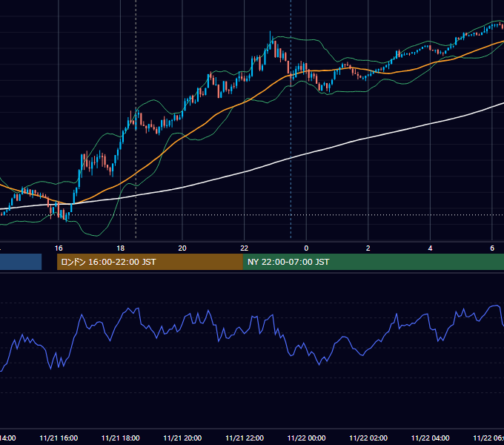504x445 pixels.
Task: Click the 11/22 00:00 date label
Action: point(306,438)
